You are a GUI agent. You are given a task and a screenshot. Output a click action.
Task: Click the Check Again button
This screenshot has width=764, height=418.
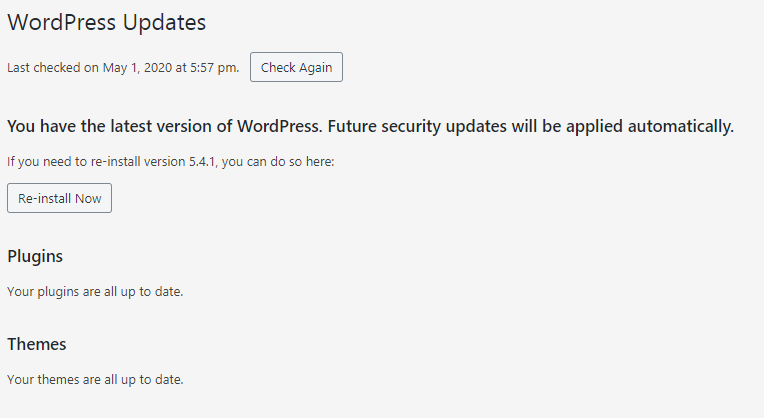[296, 67]
